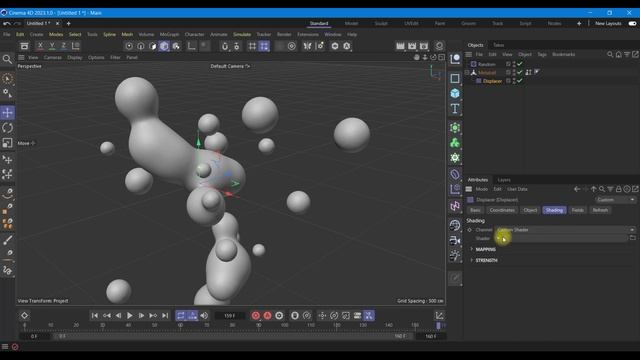The width and height of the screenshot is (640, 360).
Task: Go back in Attributes manager history
Action: click(577, 189)
